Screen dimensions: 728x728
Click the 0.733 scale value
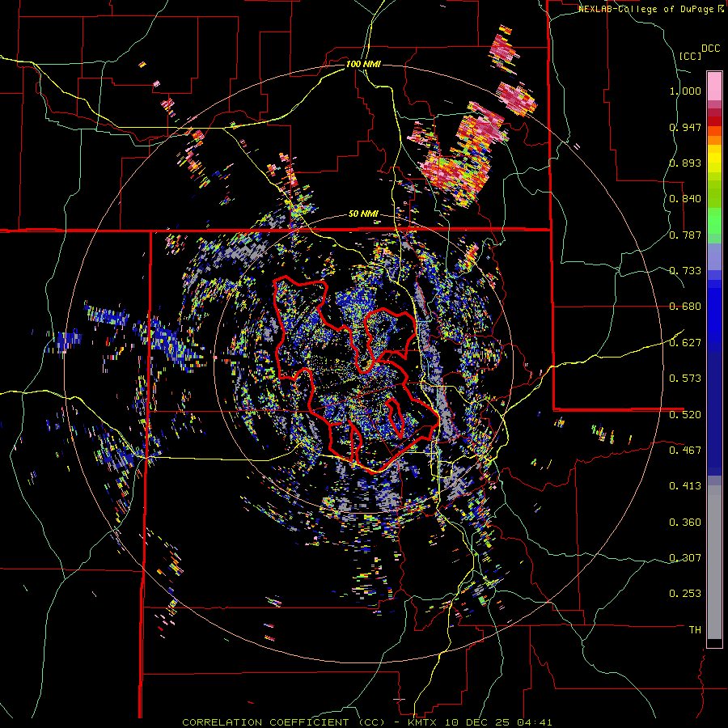click(x=685, y=271)
